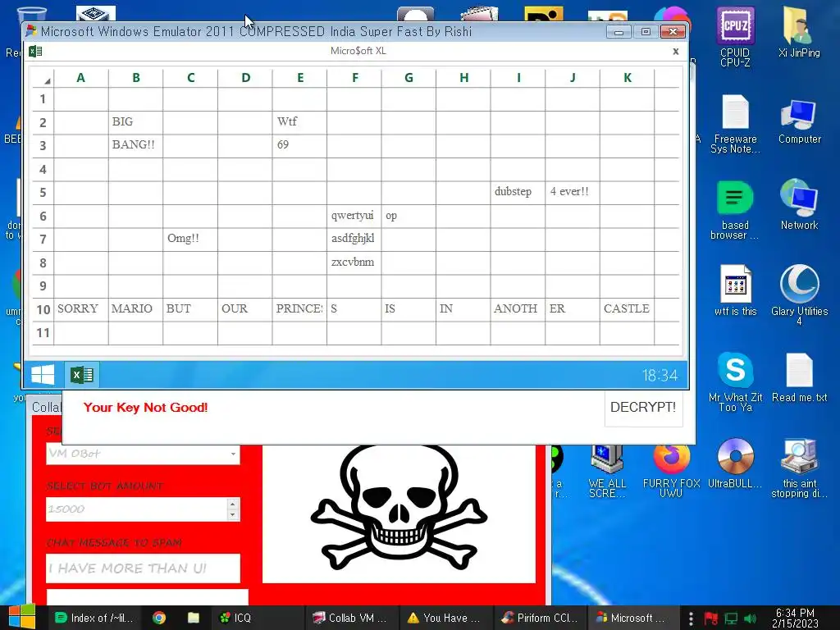
Task: Switch to 'You Have ...' warning taskbar item
Action: [445, 618]
